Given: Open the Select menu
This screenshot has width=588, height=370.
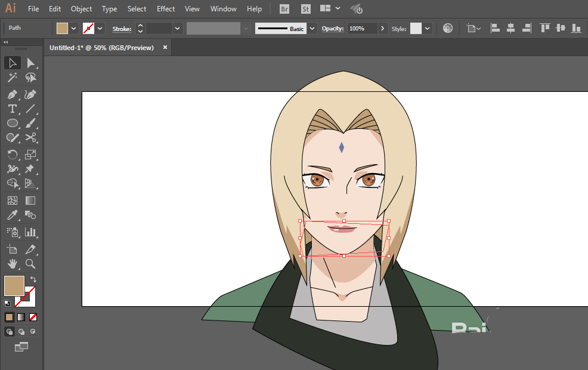Looking at the screenshot, I should (137, 8).
